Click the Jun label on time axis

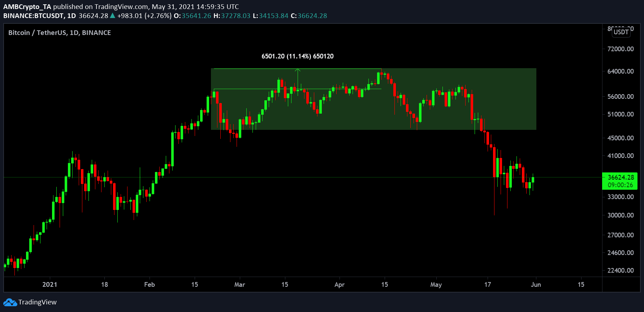[536, 285]
